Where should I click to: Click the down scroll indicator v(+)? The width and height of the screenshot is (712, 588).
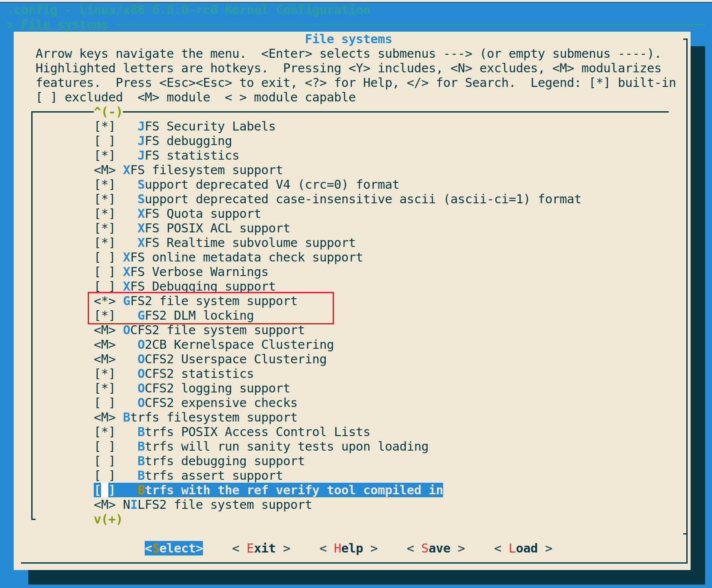tap(107, 519)
